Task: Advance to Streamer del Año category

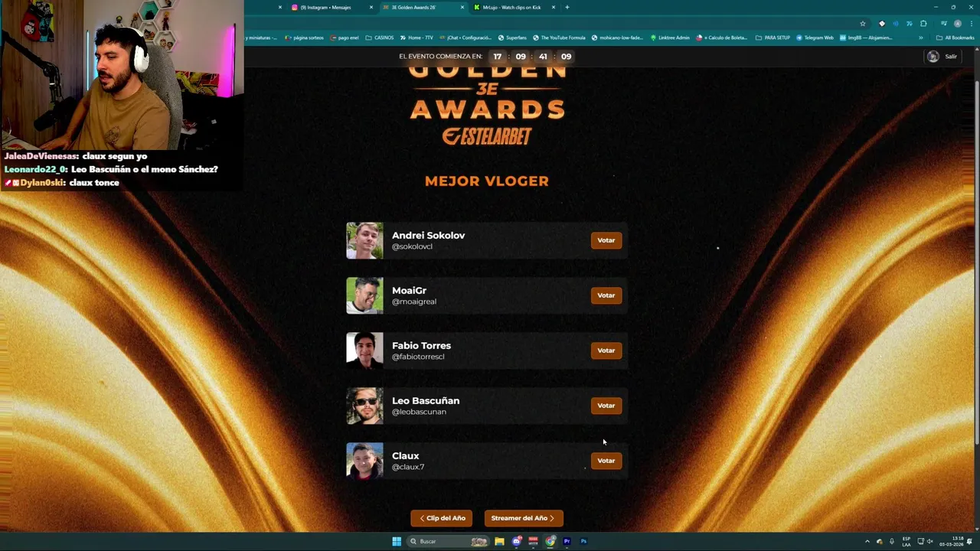Action: click(x=524, y=518)
